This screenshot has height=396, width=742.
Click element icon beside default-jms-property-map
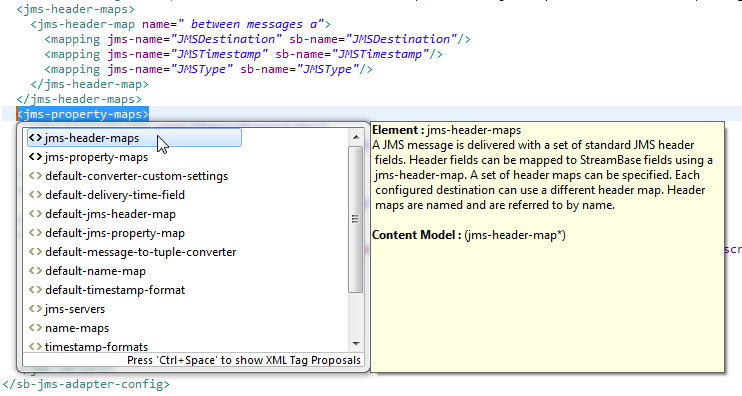click(35, 232)
